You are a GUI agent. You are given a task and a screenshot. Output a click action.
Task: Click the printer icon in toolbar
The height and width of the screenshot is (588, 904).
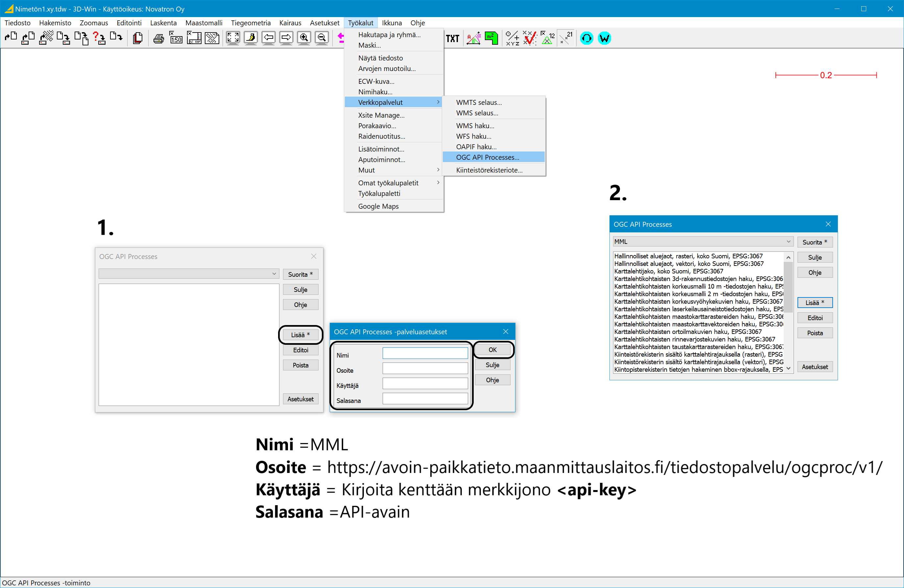coord(158,38)
